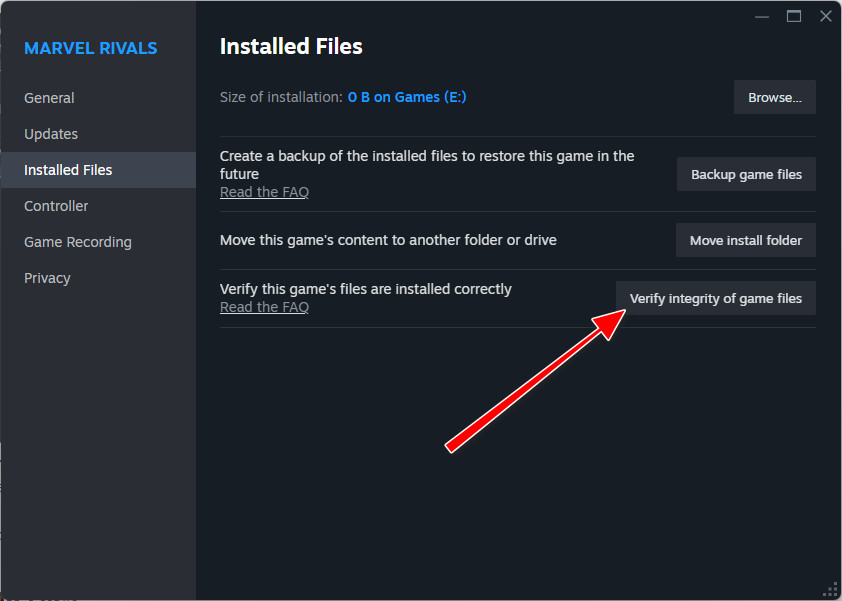Click the MARVEL RIVALS title
The image size is (842, 601).
[91, 48]
